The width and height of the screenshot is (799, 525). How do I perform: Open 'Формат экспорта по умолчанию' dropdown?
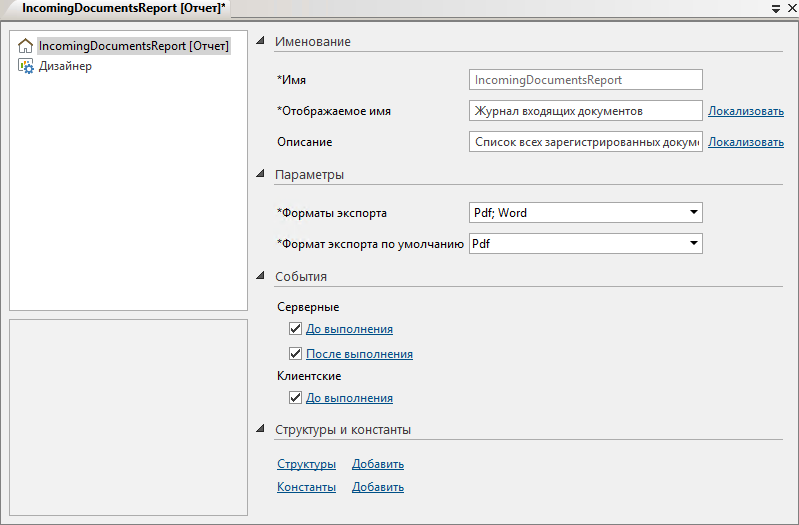692,243
